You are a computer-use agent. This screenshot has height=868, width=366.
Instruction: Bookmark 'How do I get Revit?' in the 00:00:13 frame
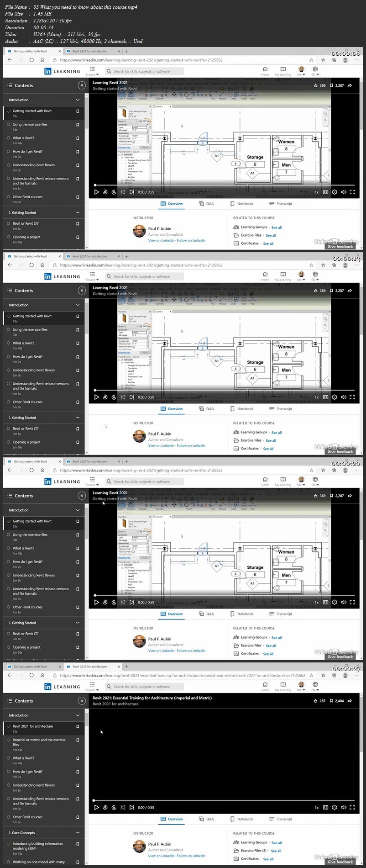coord(78,357)
